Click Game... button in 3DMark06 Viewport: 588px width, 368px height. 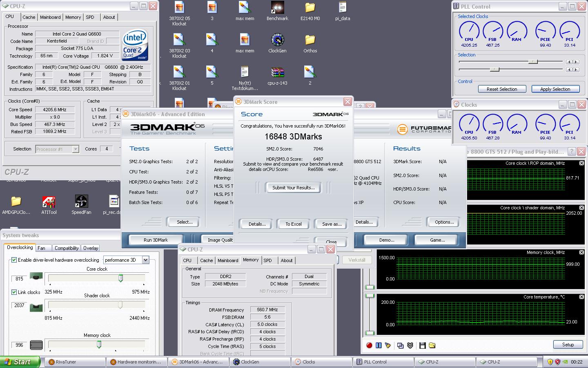437,240
